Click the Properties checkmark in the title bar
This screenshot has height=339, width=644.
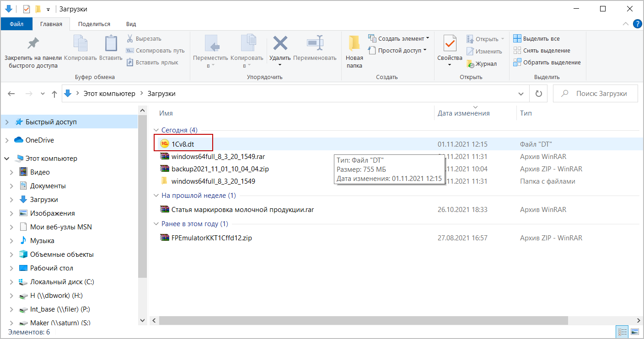pyautogui.click(x=27, y=9)
